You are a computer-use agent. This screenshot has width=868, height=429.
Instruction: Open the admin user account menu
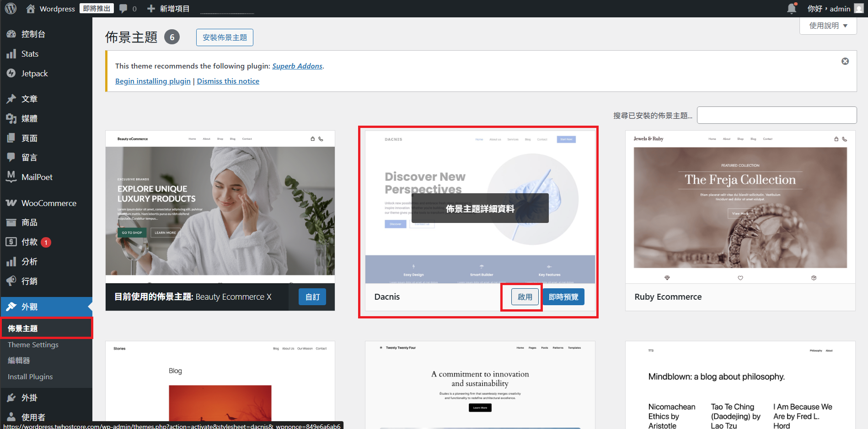pyautogui.click(x=835, y=9)
